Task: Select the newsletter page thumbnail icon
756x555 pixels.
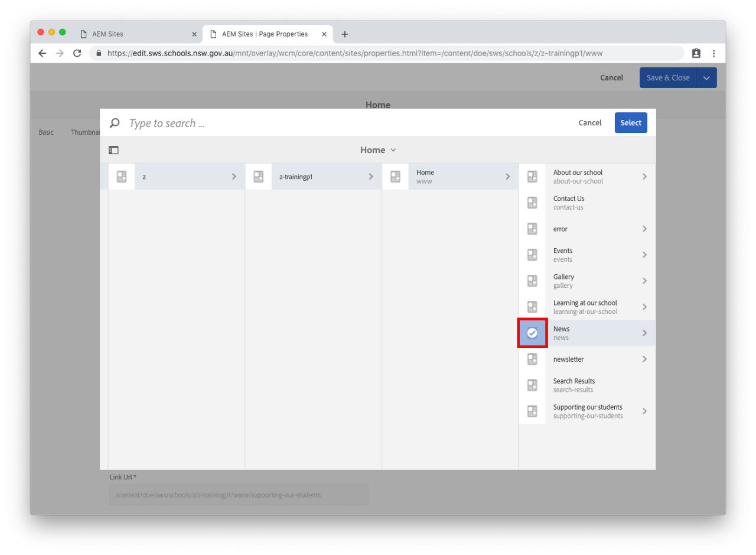Action: pos(532,359)
